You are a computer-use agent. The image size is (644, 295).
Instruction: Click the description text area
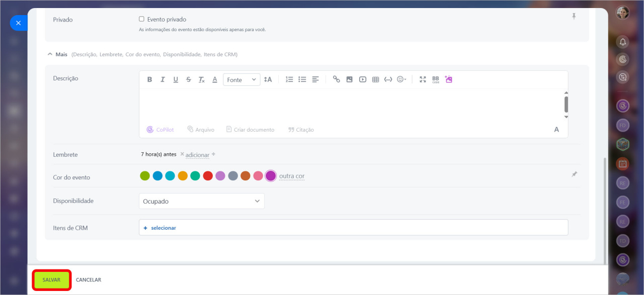click(x=351, y=105)
